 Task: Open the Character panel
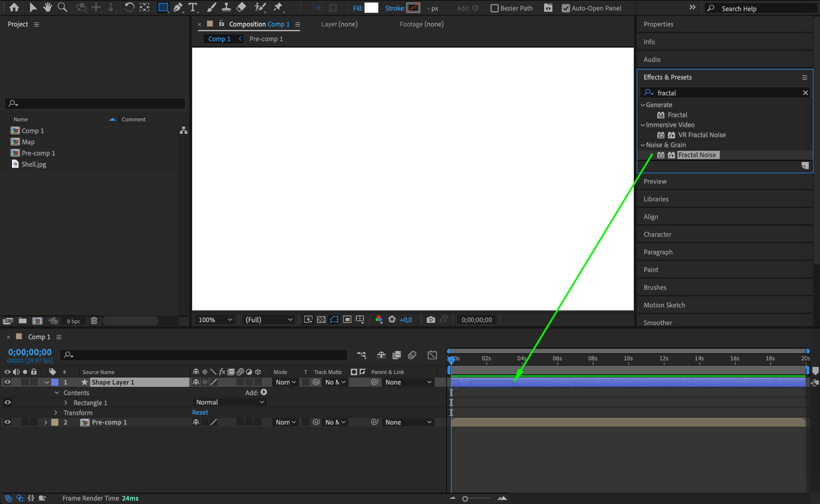pyautogui.click(x=657, y=234)
